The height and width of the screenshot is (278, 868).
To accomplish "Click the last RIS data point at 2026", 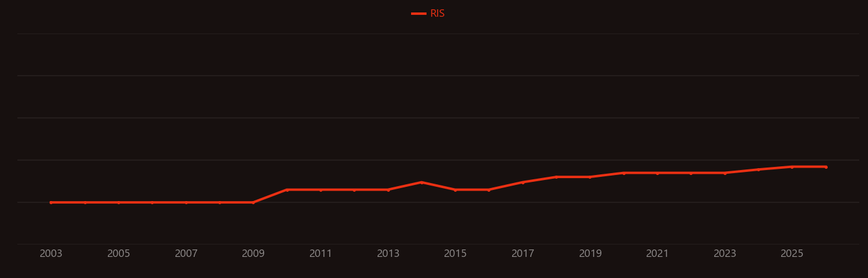I will (826, 167).
